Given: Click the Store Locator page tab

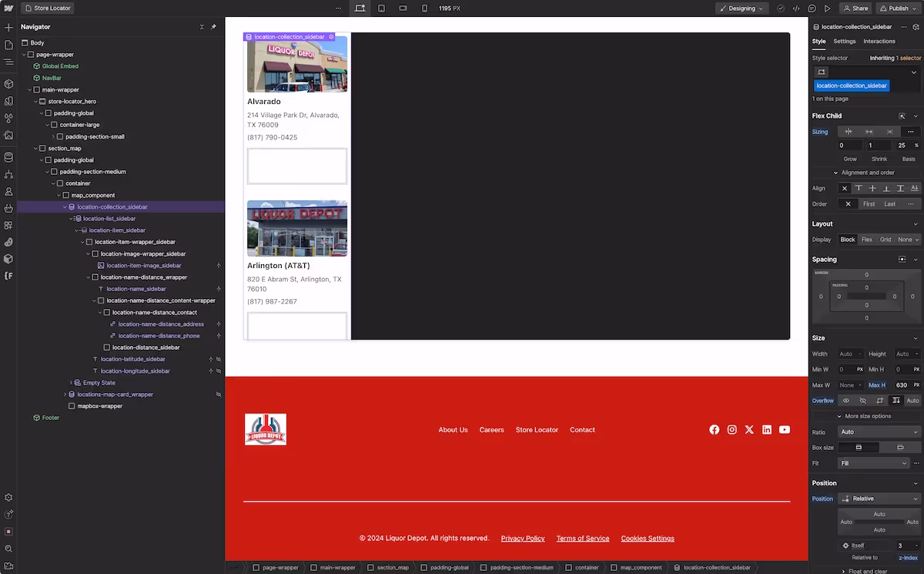Looking at the screenshot, I should click(x=47, y=8).
